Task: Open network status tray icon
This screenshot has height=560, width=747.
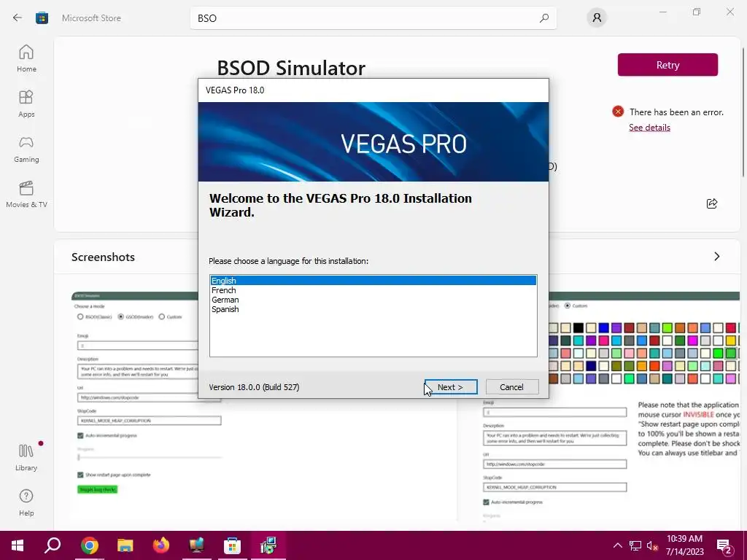Action: tap(635, 545)
